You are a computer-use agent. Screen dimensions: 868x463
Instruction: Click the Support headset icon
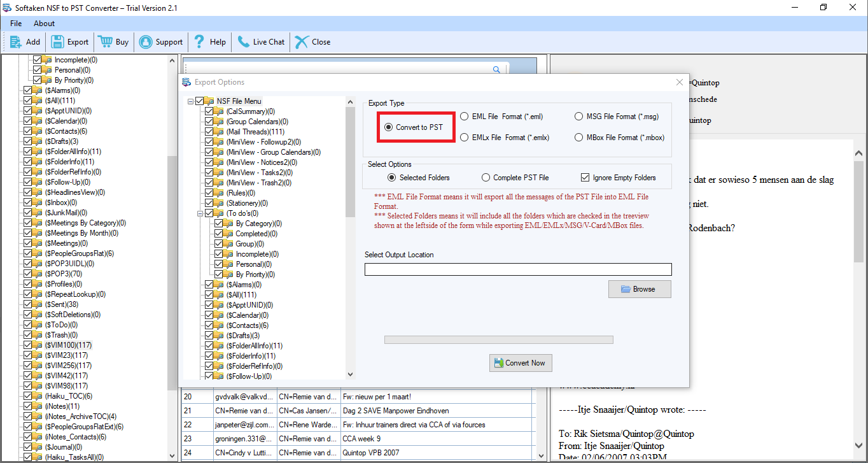(146, 42)
